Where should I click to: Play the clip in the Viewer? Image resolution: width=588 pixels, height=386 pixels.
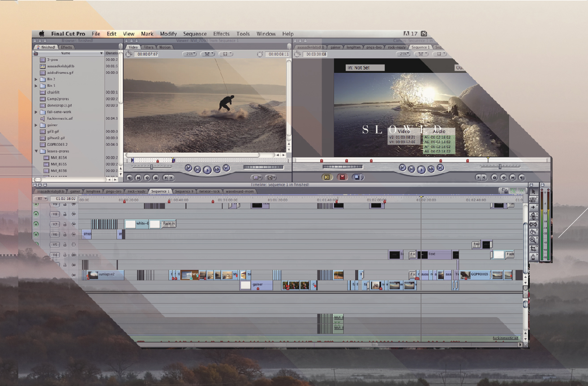[207, 169]
